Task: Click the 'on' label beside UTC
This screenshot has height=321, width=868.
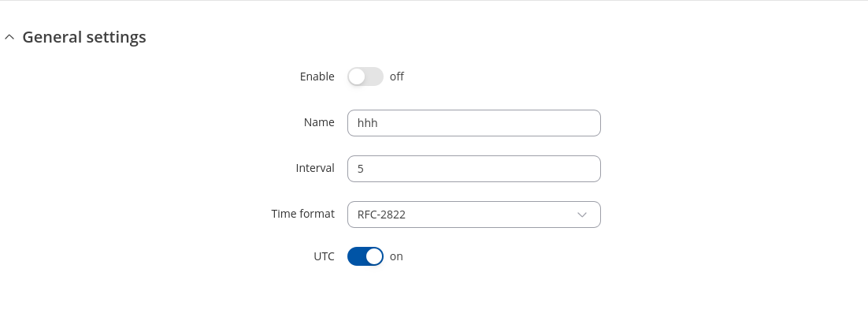Action: click(x=396, y=256)
